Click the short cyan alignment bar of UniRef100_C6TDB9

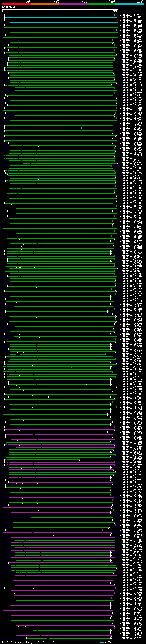(43, 128)
